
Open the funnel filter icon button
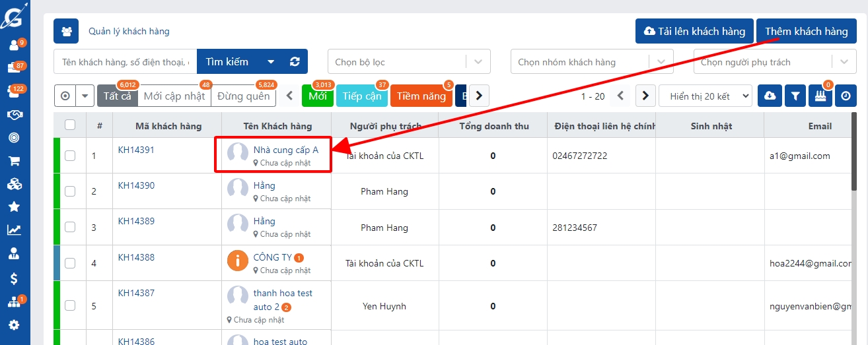[x=795, y=96]
